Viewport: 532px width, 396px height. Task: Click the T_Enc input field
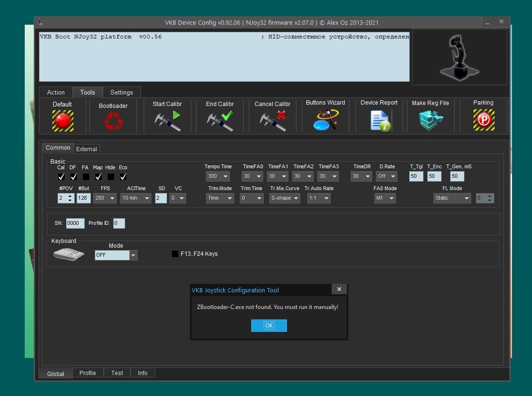point(434,176)
